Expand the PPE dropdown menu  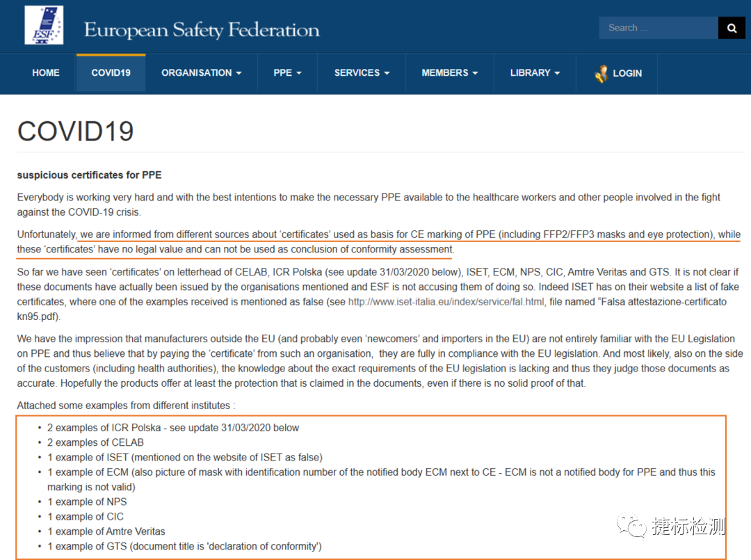point(287,73)
